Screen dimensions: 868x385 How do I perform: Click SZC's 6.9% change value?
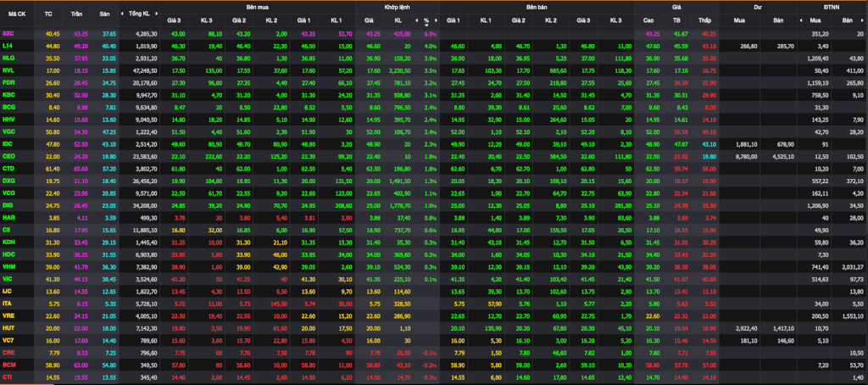click(x=431, y=35)
